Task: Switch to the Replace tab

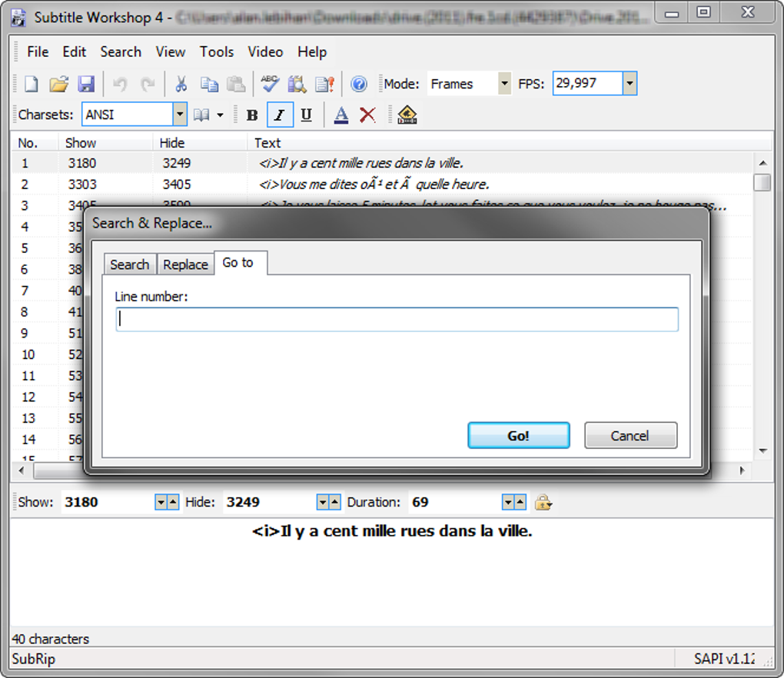Action: click(x=185, y=264)
